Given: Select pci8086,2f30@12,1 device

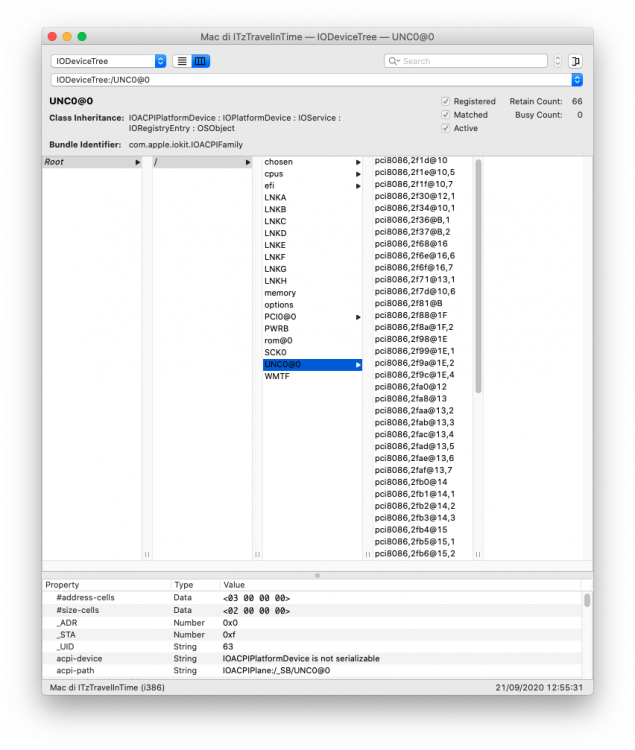Looking at the screenshot, I should coord(423,196).
